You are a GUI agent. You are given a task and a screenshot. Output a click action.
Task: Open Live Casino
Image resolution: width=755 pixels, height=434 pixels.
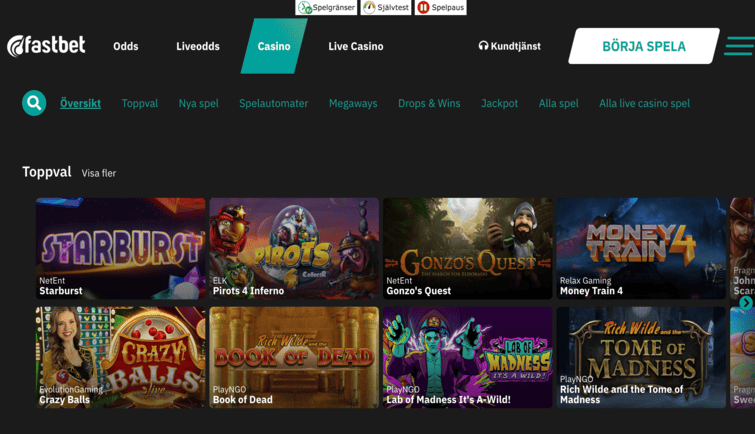point(356,46)
